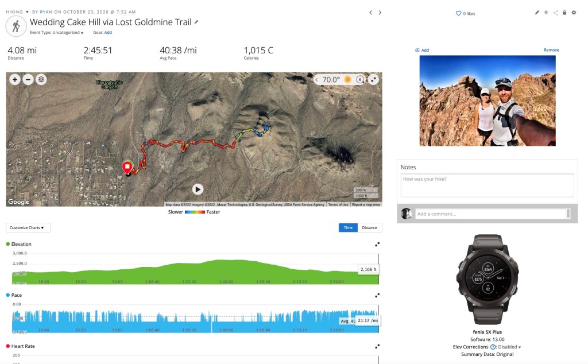The image size is (588, 364).
Task: Open the Customize Charts dropdown
Action: click(x=28, y=228)
